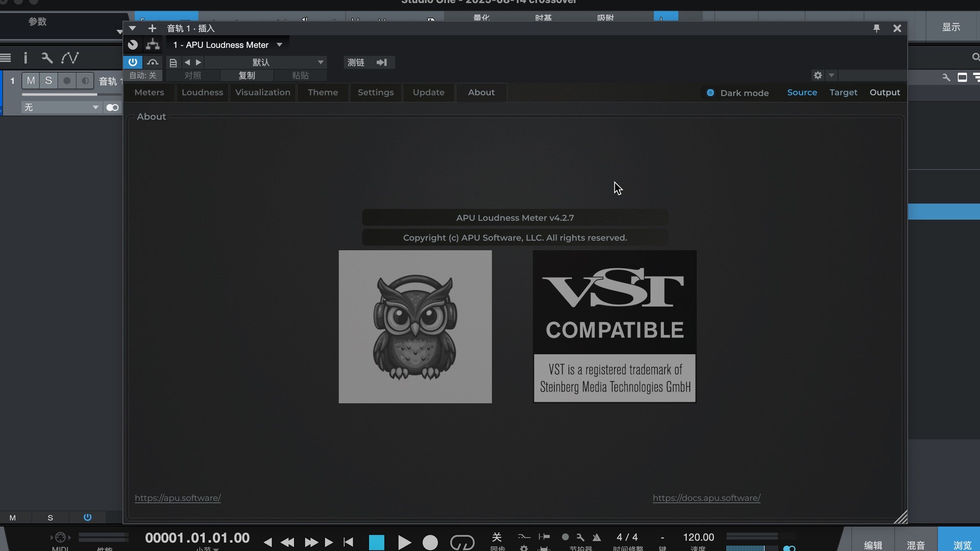The image size is (980, 551).
Task: Click the plugin knob view icon
Action: click(133, 45)
